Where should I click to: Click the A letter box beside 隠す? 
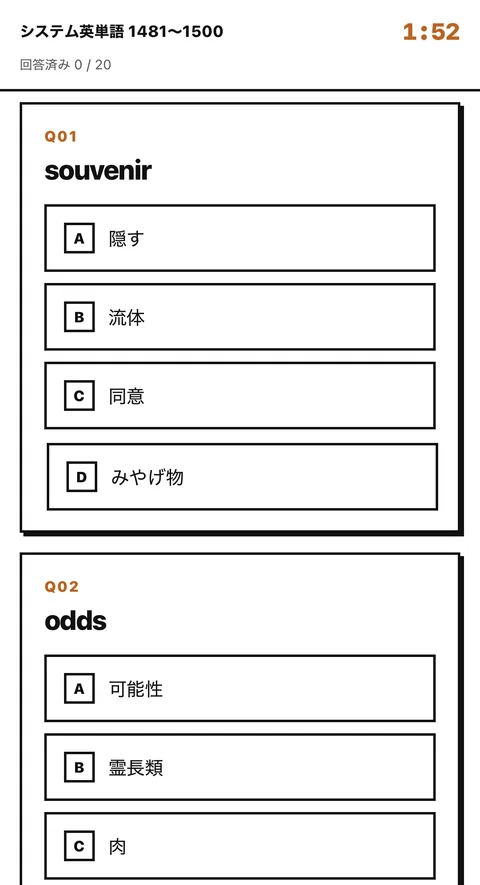(x=79, y=239)
